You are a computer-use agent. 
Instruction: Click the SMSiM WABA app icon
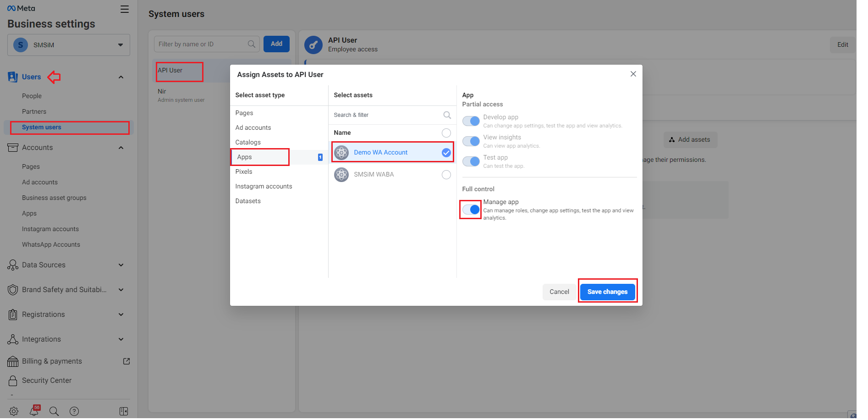pos(341,175)
